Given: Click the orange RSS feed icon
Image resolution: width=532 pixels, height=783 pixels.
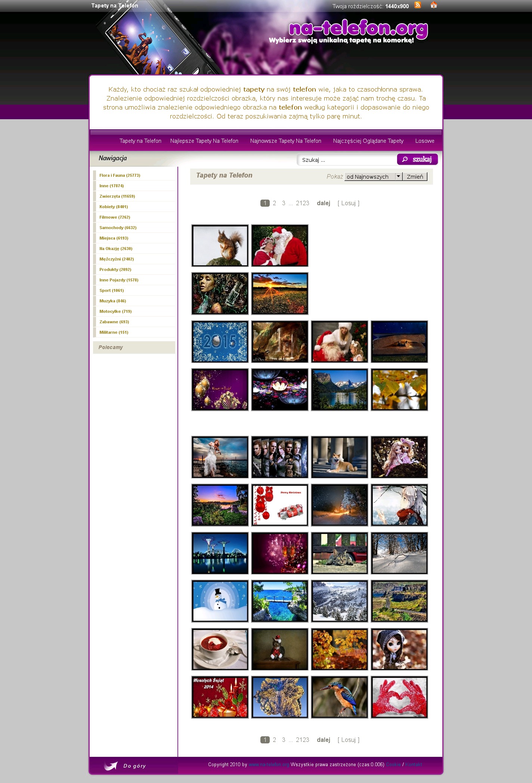Looking at the screenshot, I should [x=418, y=5].
